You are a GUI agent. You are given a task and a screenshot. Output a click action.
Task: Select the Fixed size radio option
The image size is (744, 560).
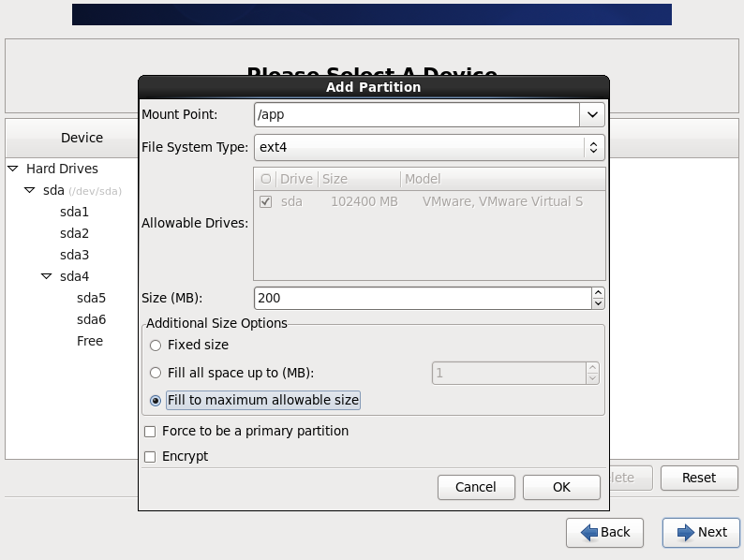coord(156,346)
